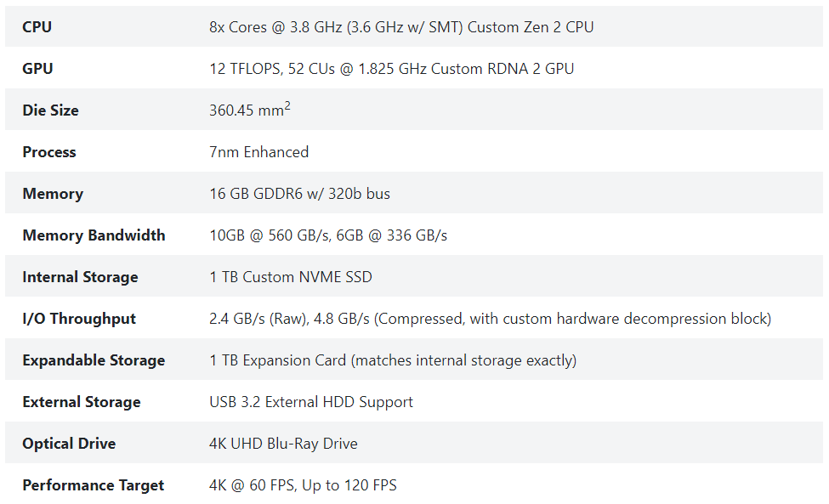829x504 pixels.
Task: Click the Memory label
Action: pyautogui.click(x=53, y=194)
